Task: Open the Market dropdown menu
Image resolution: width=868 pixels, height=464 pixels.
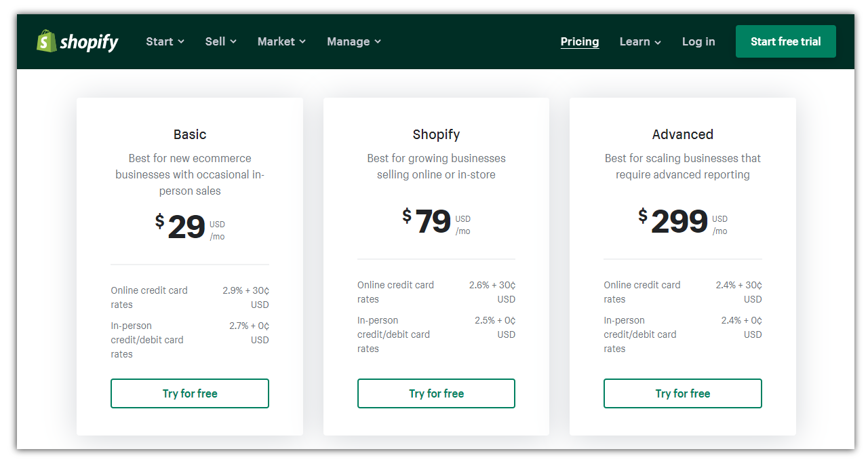Action: [281, 41]
